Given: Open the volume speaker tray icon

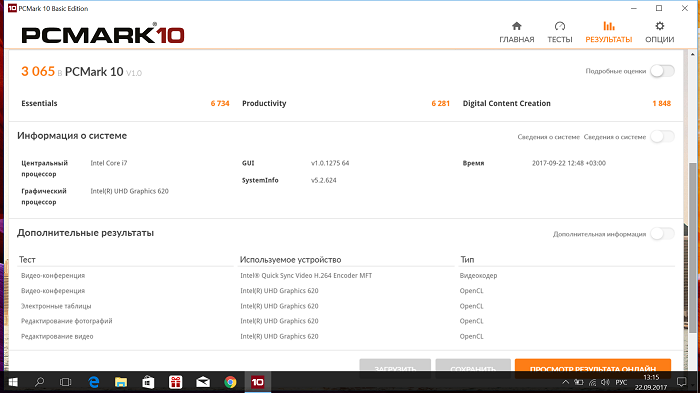Looking at the screenshot, I should 605,382.
